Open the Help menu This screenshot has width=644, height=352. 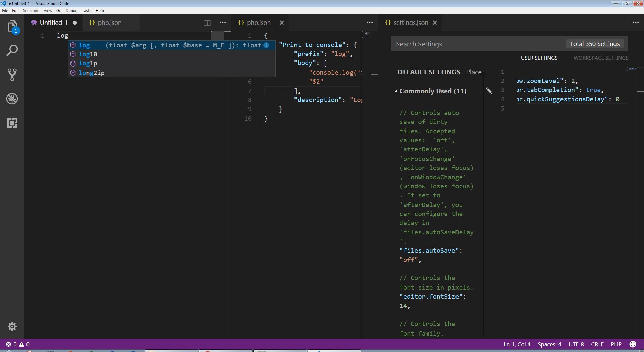pos(100,11)
